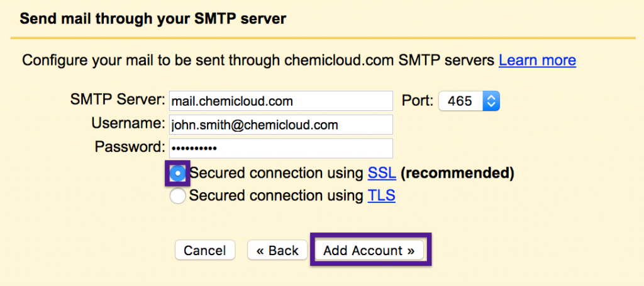Focus the Username text field
644x286 pixels.
click(280, 124)
